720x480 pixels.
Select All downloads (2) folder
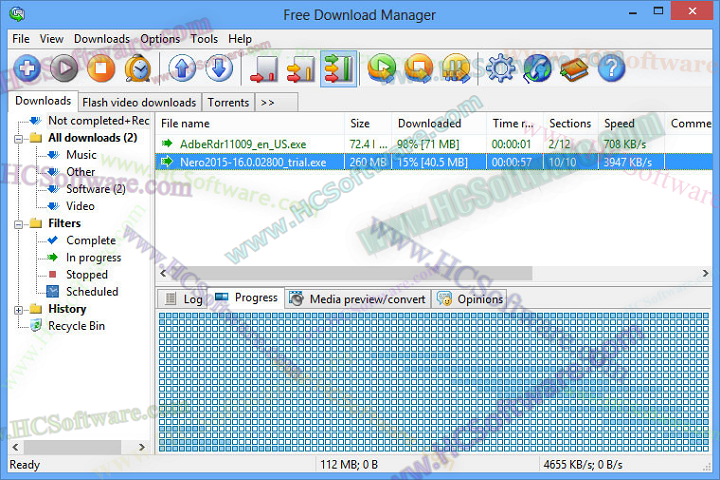click(x=93, y=138)
